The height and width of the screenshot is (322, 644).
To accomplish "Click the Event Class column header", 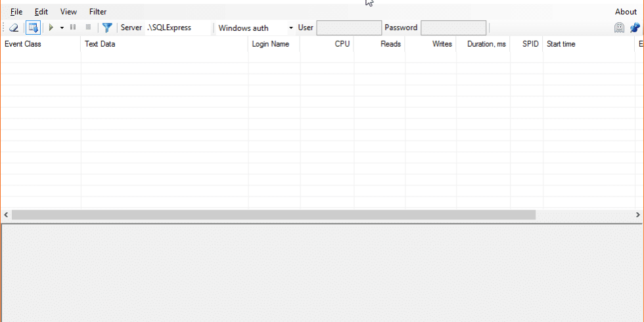I will pyautogui.click(x=39, y=44).
